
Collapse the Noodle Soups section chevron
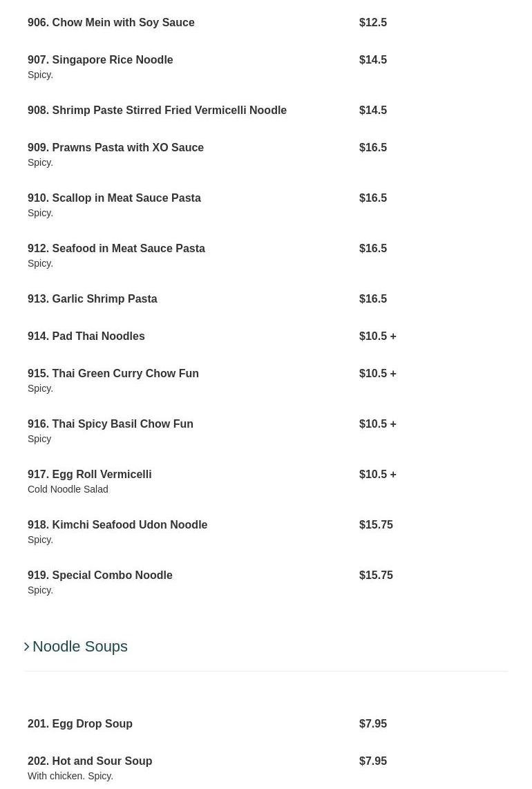click(x=27, y=647)
